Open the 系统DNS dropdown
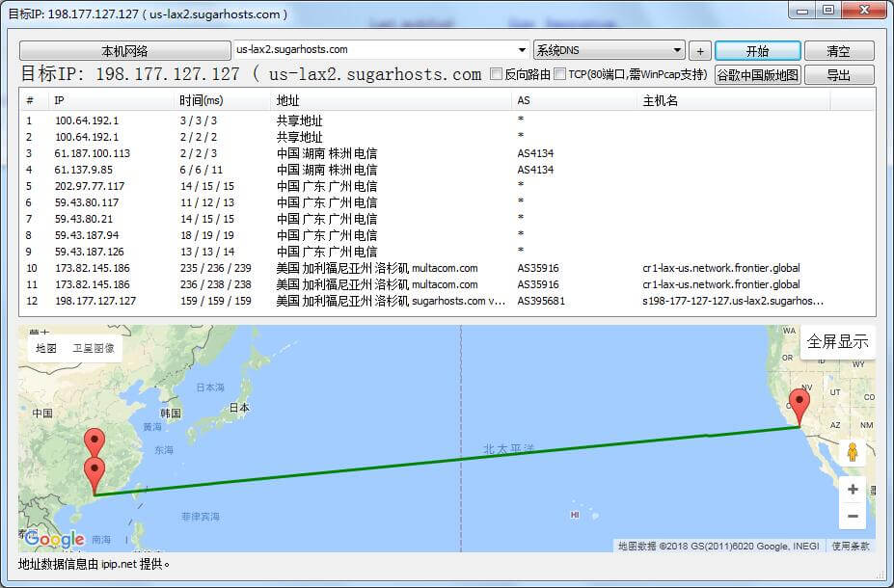This screenshot has width=894, height=588. pos(609,50)
